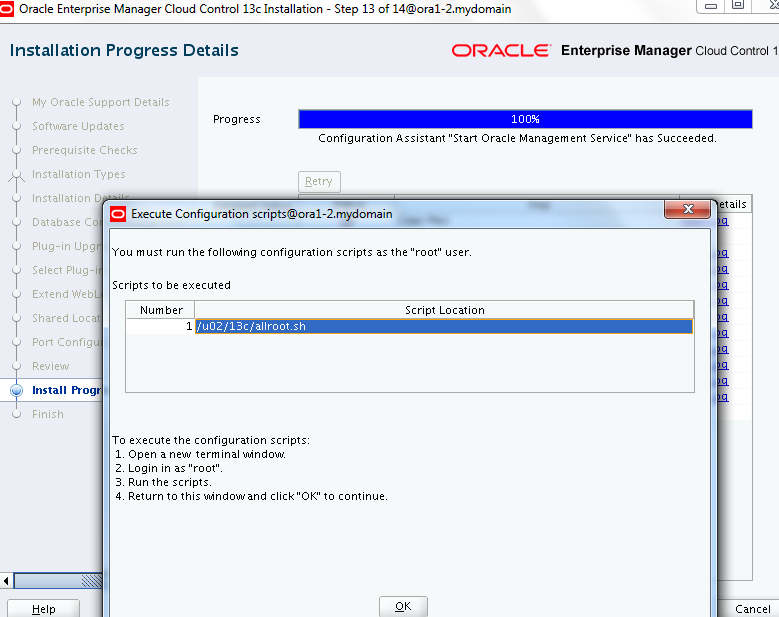The height and width of the screenshot is (617, 779).
Task: Close the Execute Configuration scripts dialog
Action: [687, 210]
